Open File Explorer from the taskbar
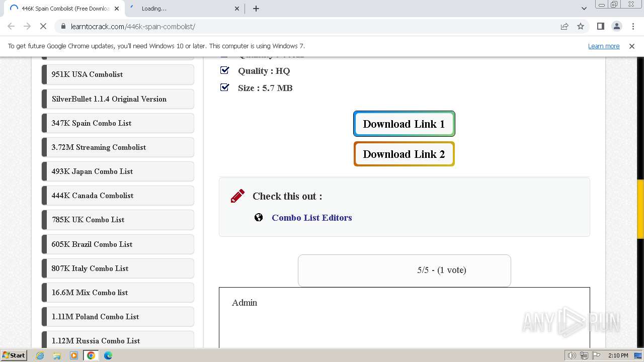644x362 pixels. (x=57, y=355)
